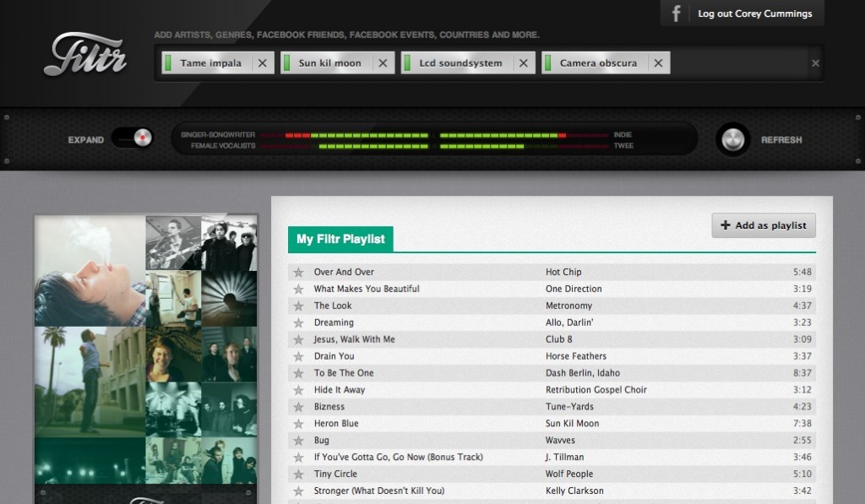Click the Facebook icon beside log out

(676, 14)
